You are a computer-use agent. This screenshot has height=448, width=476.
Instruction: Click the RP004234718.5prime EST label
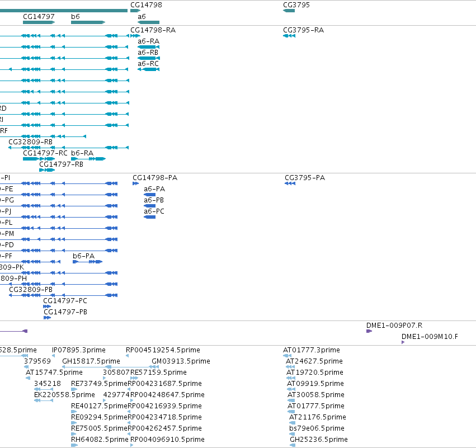164,417
